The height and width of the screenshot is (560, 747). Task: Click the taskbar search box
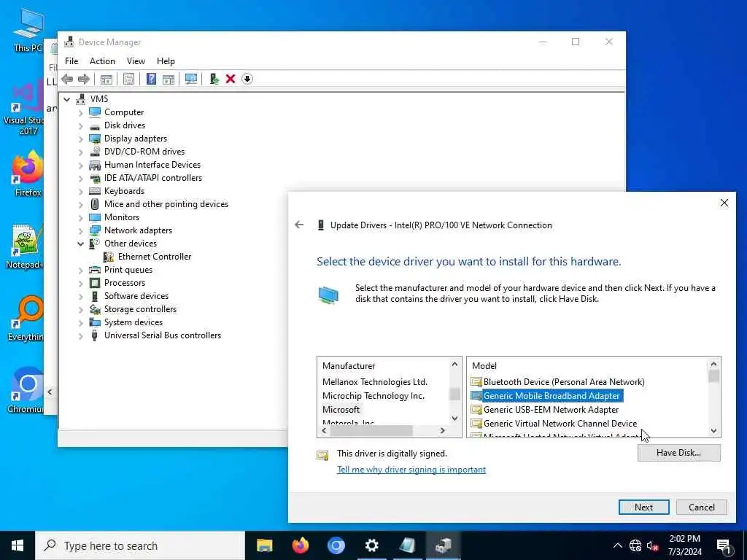click(x=140, y=545)
